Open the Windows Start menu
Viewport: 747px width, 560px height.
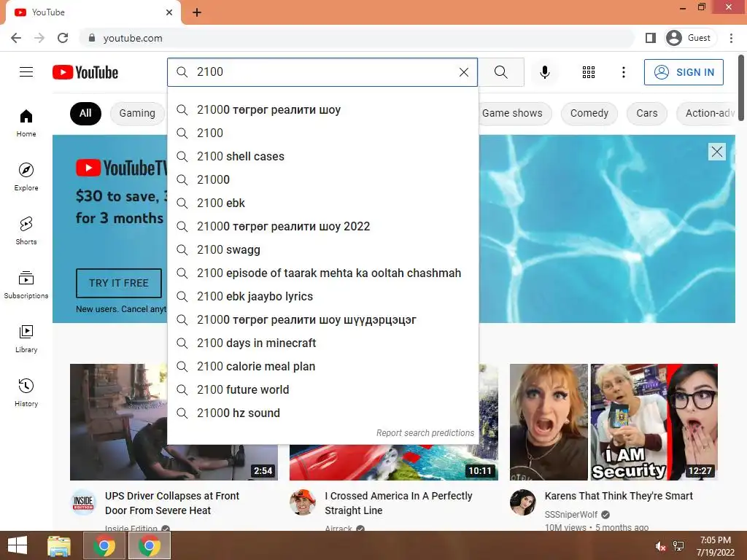coord(18,545)
